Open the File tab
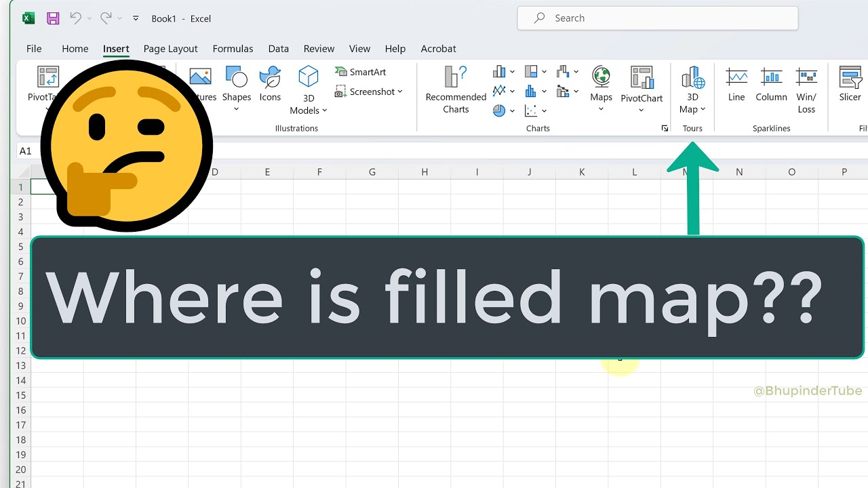The height and width of the screenshot is (488, 868). pos(34,49)
